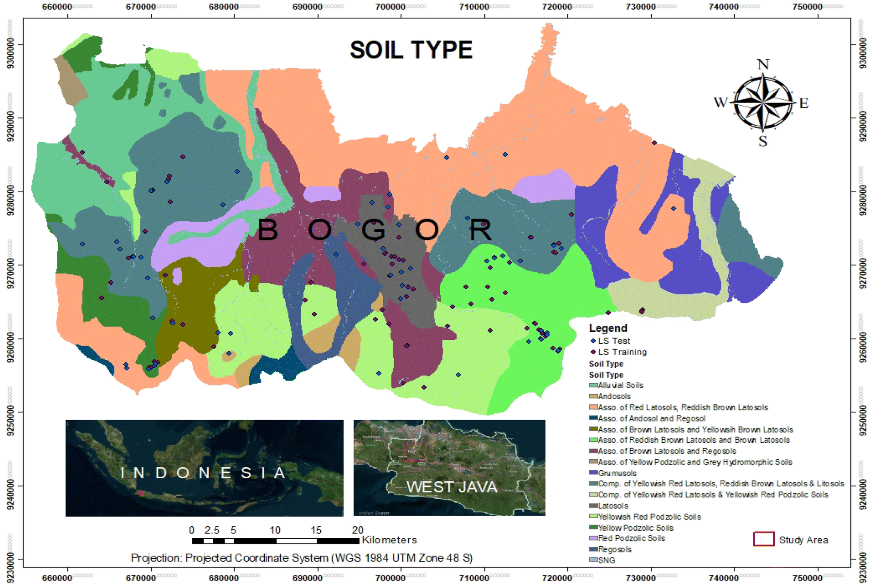871x588 pixels.
Task: Click the Kilometers scale bar
Action: click(275, 540)
